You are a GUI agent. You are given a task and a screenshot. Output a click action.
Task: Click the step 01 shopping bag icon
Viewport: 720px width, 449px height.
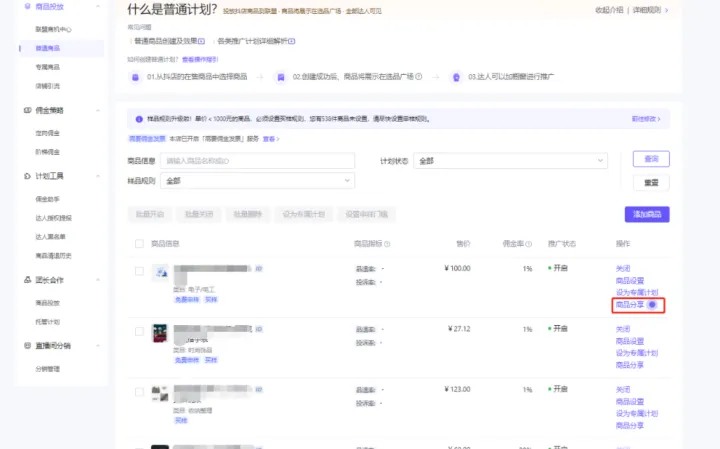point(135,77)
